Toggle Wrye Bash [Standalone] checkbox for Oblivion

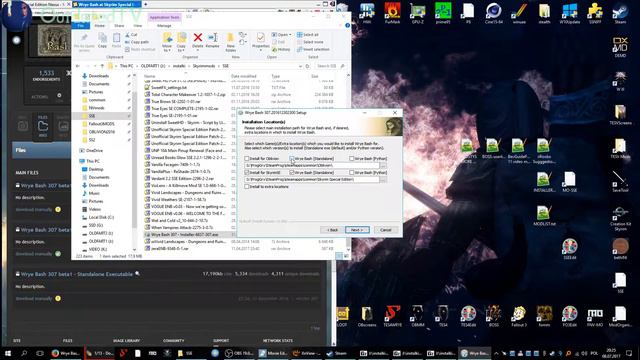pyautogui.click(x=292, y=158)
